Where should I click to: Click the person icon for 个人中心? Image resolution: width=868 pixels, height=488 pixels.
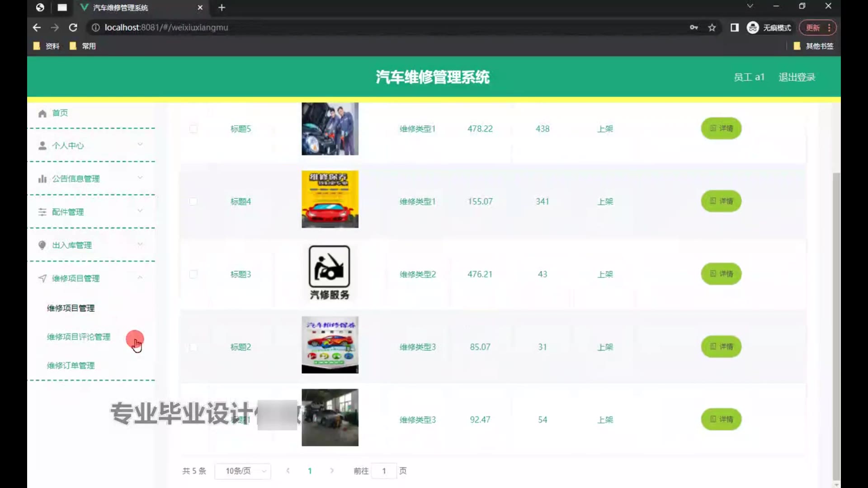(x=42, y=145)
